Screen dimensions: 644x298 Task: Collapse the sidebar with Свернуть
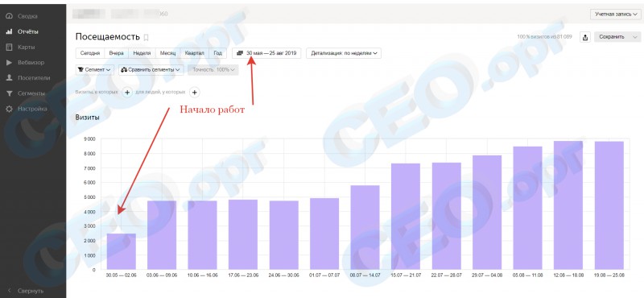point(26,291)
